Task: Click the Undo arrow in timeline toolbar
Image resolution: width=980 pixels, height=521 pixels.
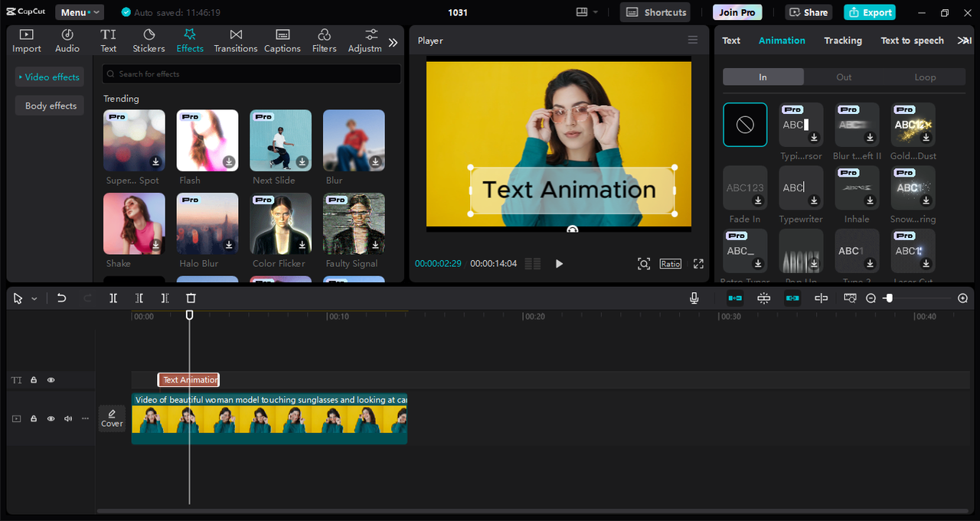Action: click(x=62, y=298)
